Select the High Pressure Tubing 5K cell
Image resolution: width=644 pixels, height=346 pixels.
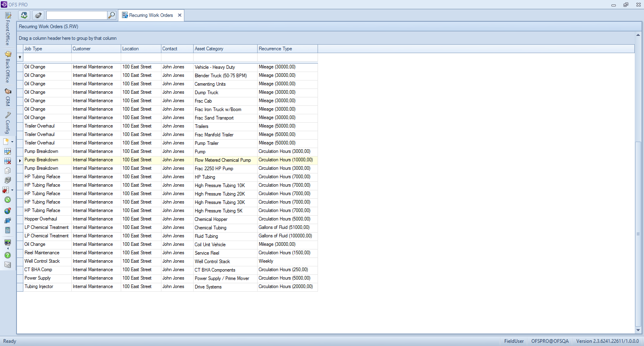(225, 211)
